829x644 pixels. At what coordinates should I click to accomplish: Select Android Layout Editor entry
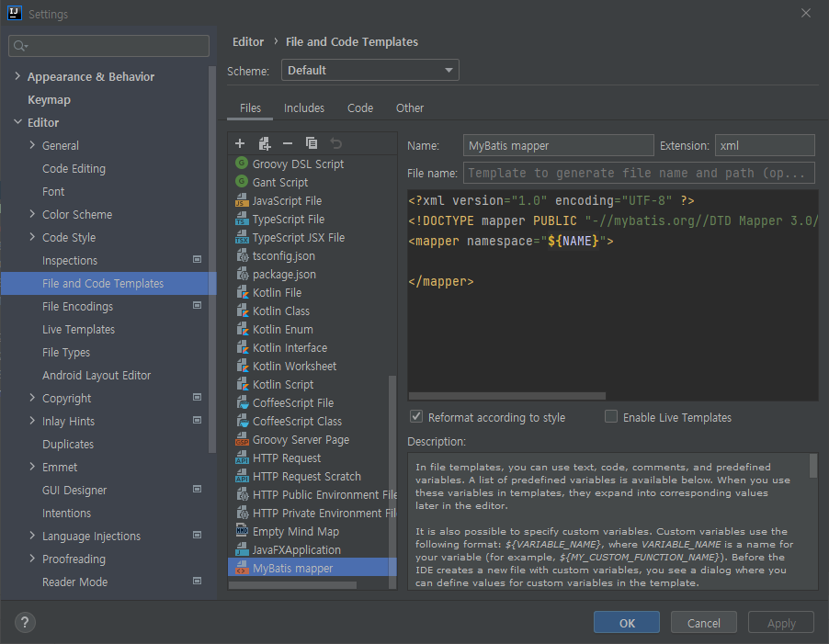pyautogui.click(x=97, y=375)
